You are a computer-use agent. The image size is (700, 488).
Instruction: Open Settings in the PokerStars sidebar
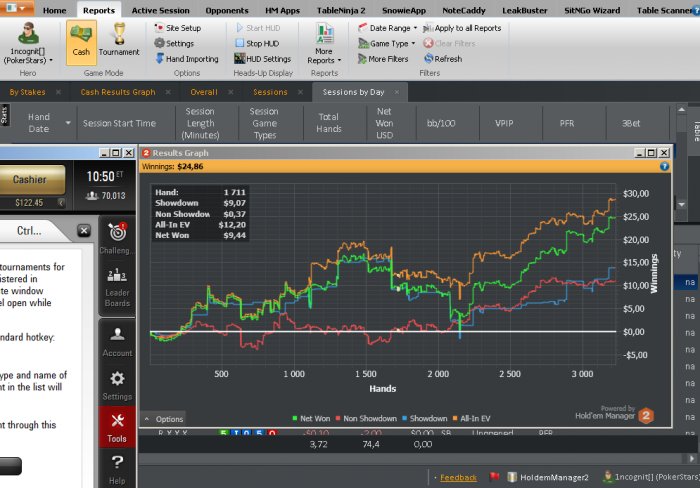(x=117, y=386)
